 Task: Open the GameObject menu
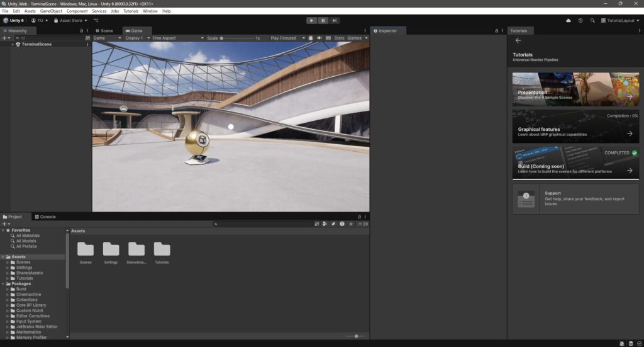50,11
